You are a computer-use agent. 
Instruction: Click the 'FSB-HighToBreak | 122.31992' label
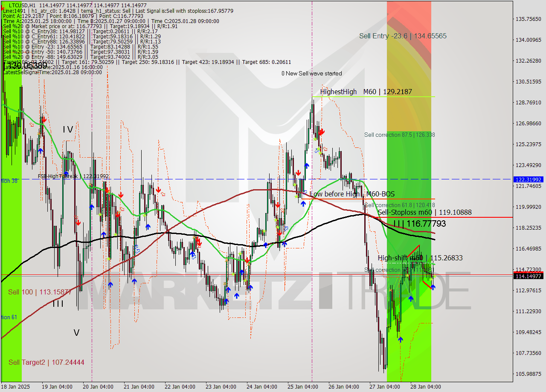[73, 176]
